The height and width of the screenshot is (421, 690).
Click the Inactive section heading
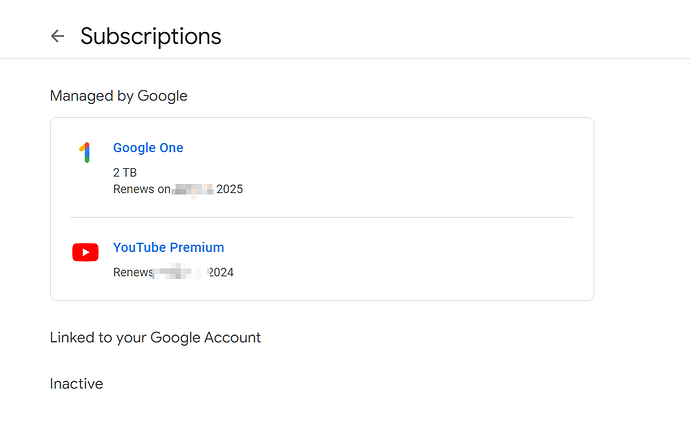pos(76,384)
